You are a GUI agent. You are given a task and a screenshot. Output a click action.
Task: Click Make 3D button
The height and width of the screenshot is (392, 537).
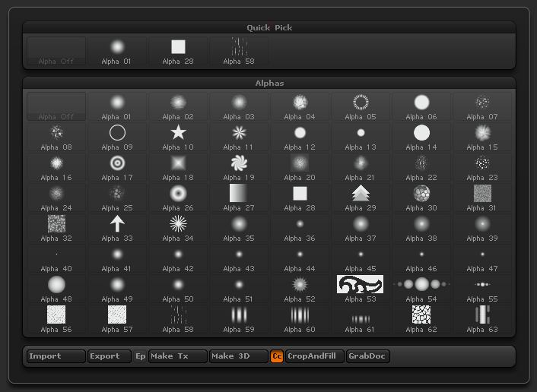(x=239, y=356)
